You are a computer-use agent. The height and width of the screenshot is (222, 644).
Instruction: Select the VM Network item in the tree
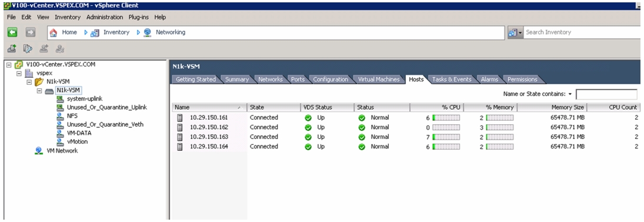(62, 151)
